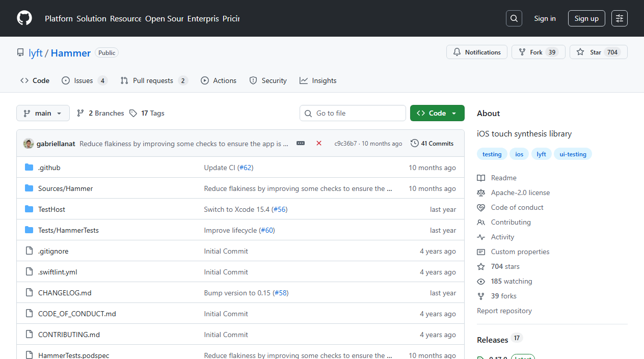Image resolution: width=644 pixels, height=359 pixels.
Task: Focus the Go to file input
Action: (x=353, y=113)
